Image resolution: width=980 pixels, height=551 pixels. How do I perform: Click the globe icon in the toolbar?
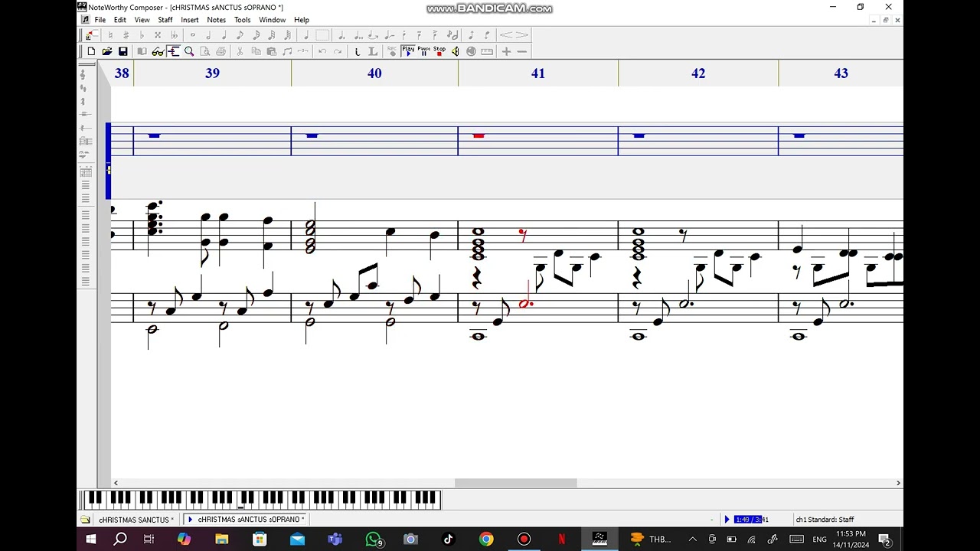pyautogui.click(x=471, y=51)
